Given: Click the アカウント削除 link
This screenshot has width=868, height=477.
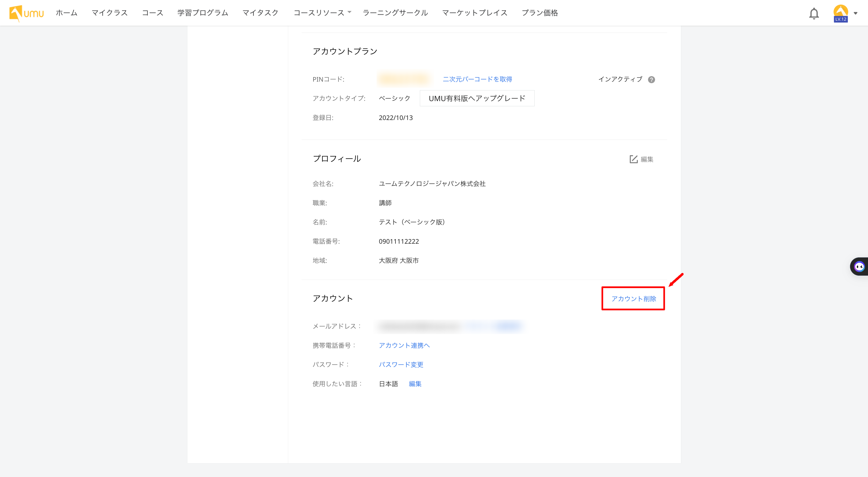Looking at the screenshot, I should pos(633,299).
